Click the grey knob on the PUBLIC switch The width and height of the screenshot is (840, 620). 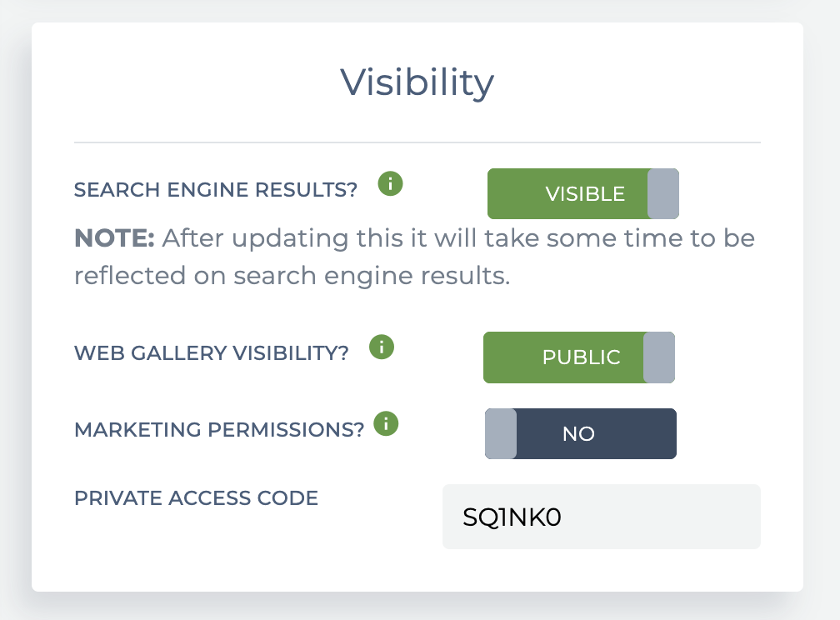click(x=659, y=357)
